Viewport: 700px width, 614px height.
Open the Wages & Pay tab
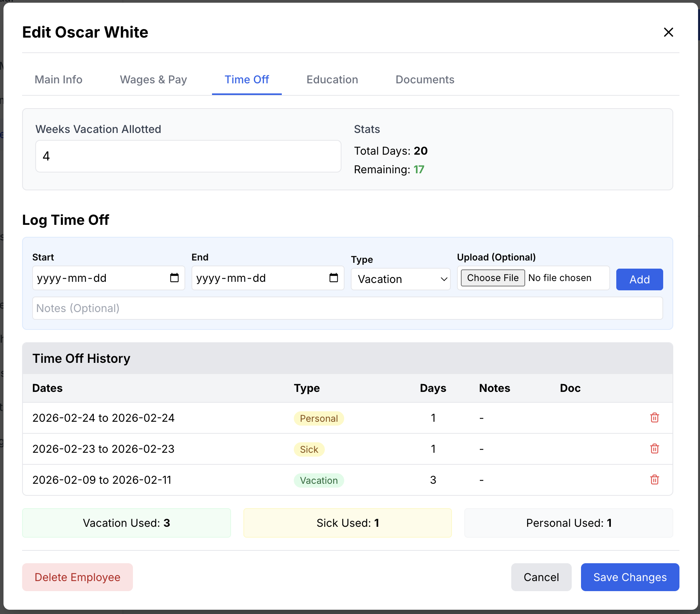(x=153, y=79)
